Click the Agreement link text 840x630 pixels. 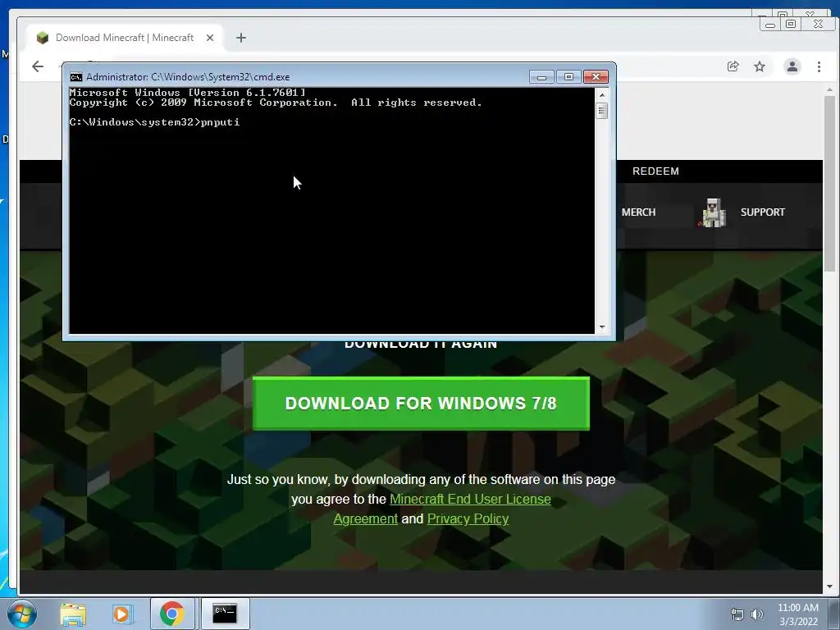365,518
